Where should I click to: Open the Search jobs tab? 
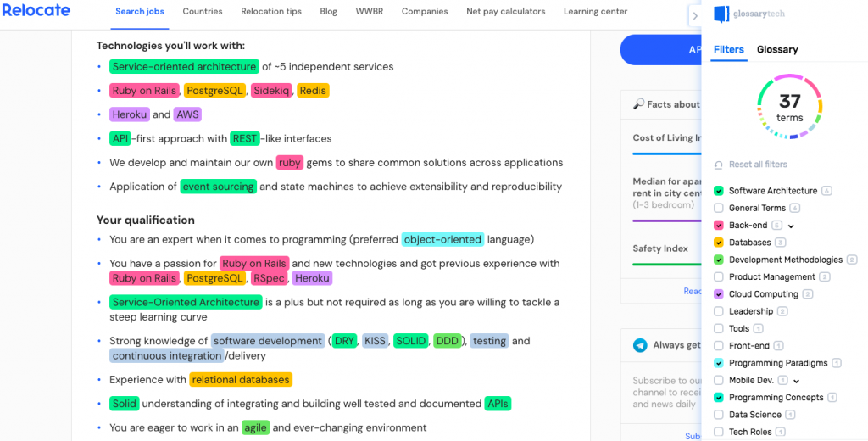tap(140, 11)
